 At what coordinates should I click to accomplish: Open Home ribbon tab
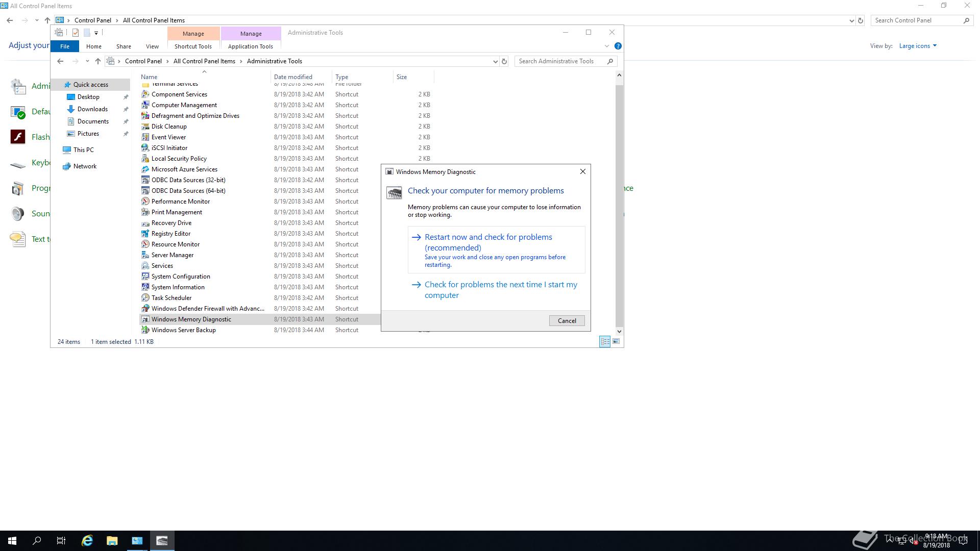pyautogui.click(x=94, y=46)
